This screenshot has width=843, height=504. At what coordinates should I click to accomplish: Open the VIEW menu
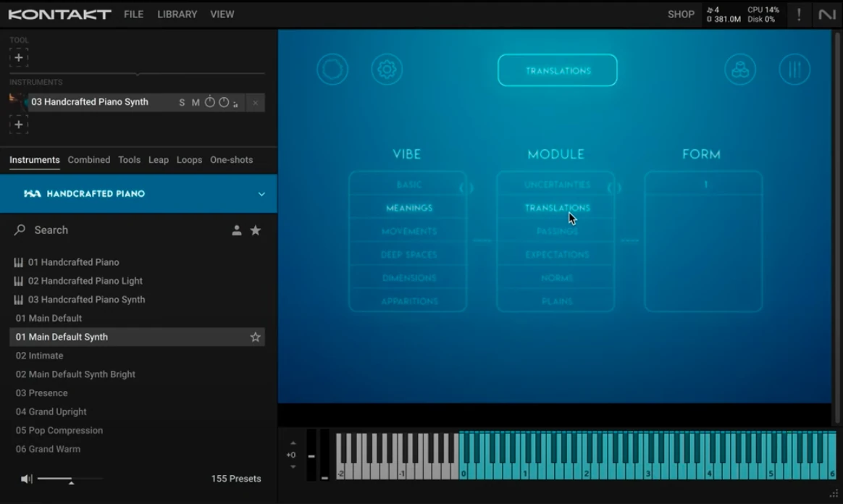pos(222,14)
